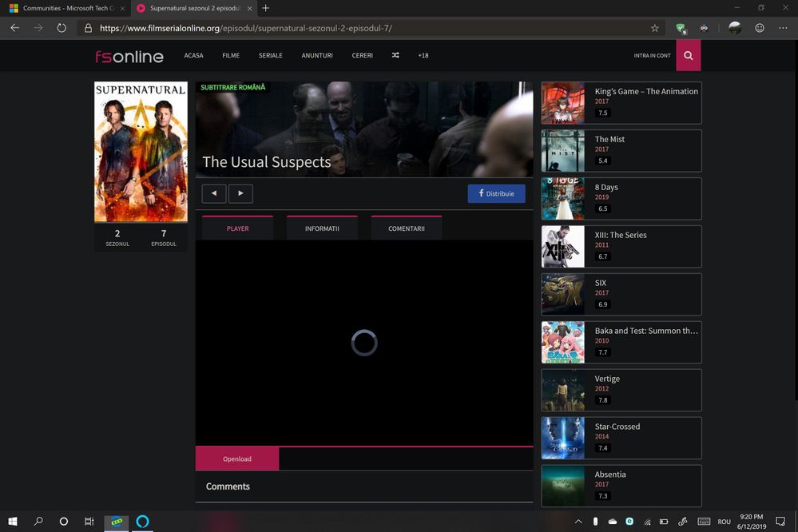Open Edge feedback smiley icon
The image size is (798, 532).
[759, 27]
